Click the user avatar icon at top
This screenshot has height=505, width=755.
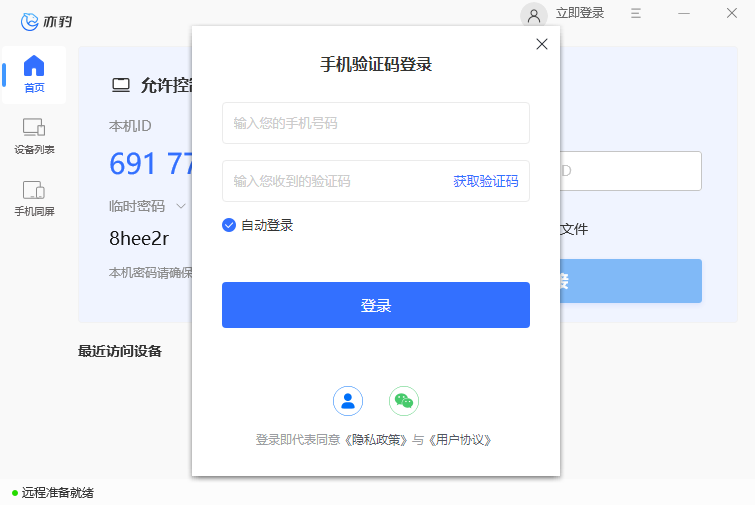point(534,15)
